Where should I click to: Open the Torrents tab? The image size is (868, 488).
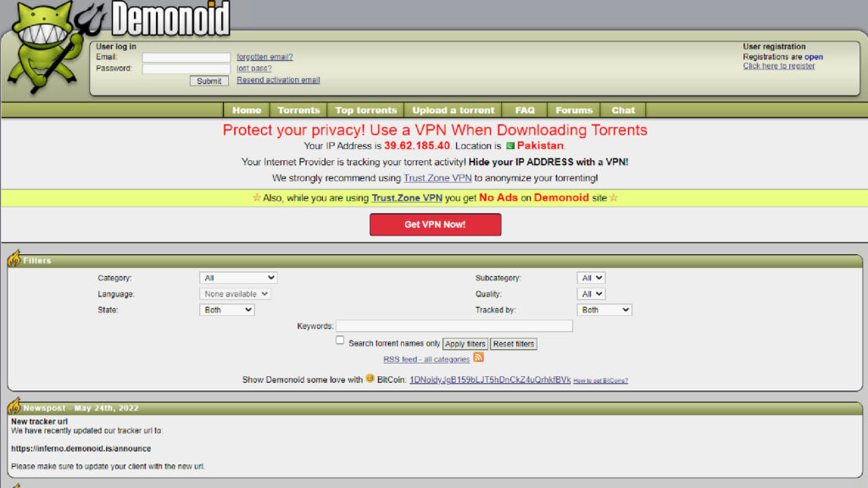coord(298,110)
